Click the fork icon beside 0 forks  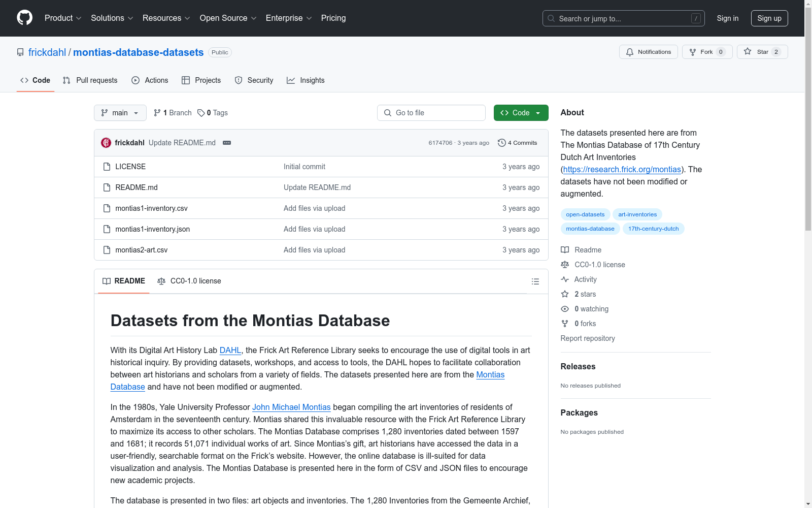coord(565,324)
